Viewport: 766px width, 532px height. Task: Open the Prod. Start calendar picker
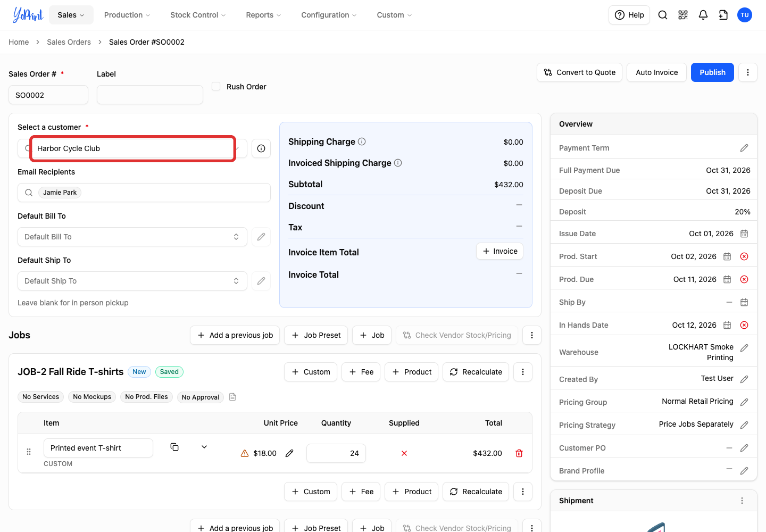click(x=727, y=256)
